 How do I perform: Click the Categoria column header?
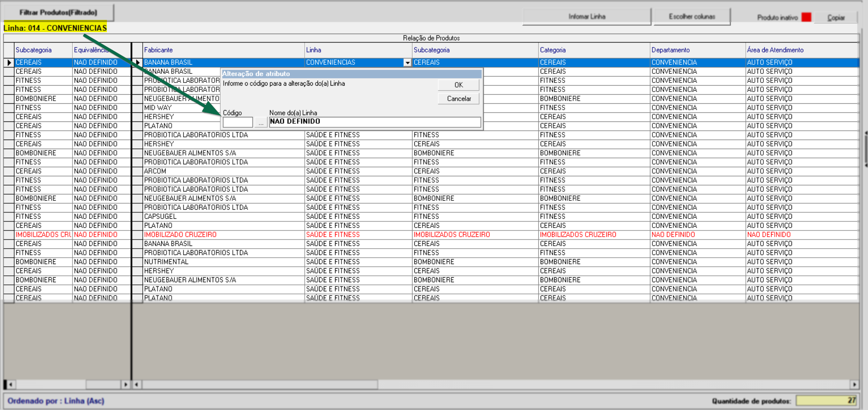coord(553,50)
